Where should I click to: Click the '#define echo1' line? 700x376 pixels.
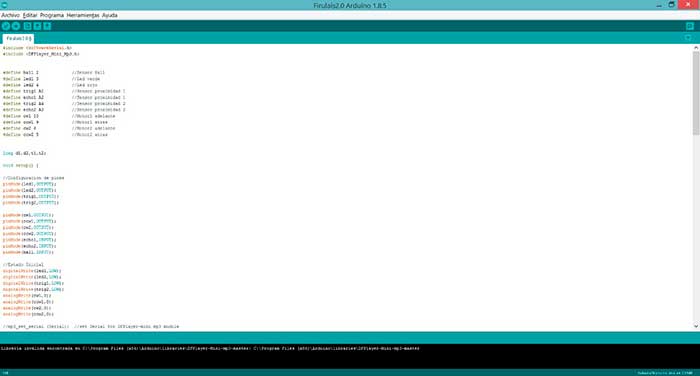click(23, 97)
